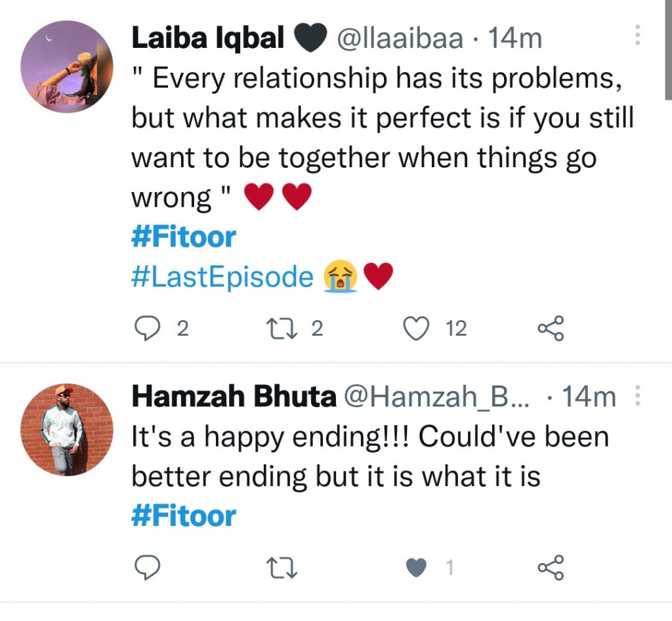The height and width of the screenshot is (621, 672).
Task: Retweet Hamzah Bhuta's happy ending tweet
Action: pyautogui.click(x=282, y=567)
